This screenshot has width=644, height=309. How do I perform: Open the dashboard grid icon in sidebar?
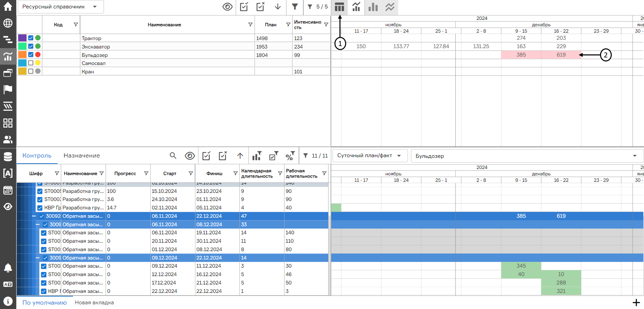coord(8,123)
